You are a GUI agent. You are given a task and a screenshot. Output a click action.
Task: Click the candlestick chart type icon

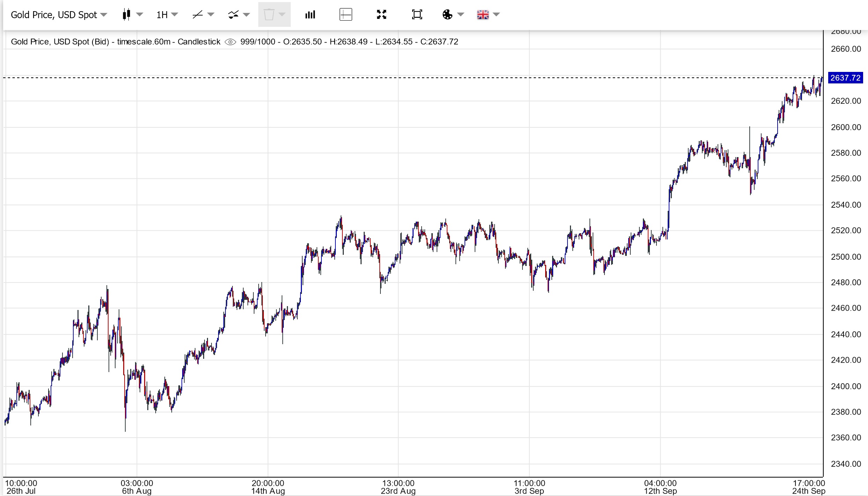[127, 15]
